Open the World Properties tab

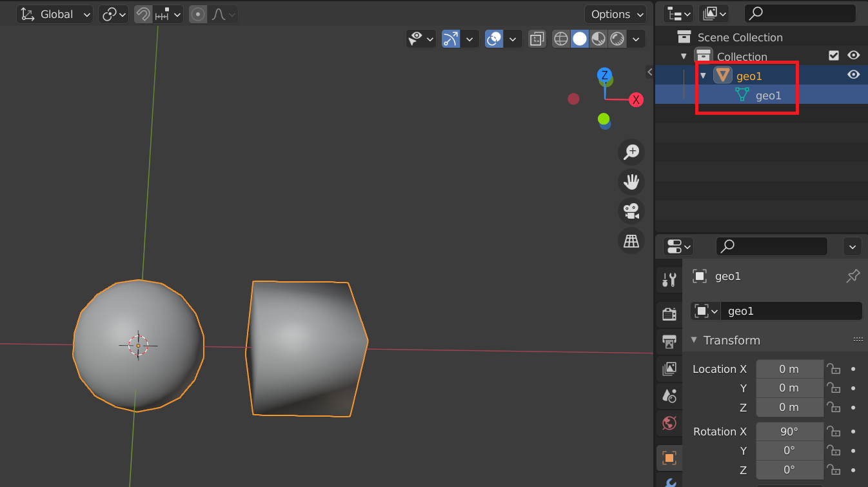pyautogui.click(x=669, y=423)
